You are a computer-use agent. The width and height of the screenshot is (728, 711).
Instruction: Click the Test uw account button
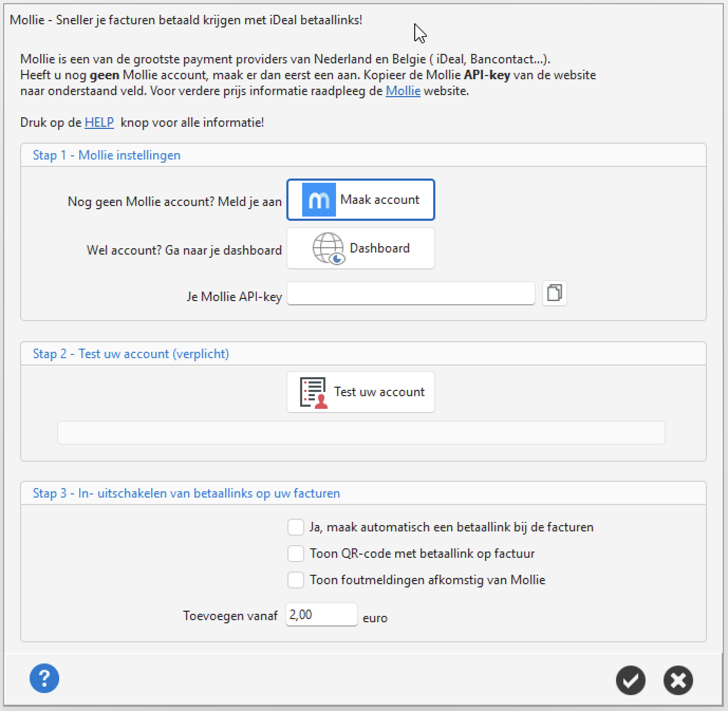[x=361, y=392]
